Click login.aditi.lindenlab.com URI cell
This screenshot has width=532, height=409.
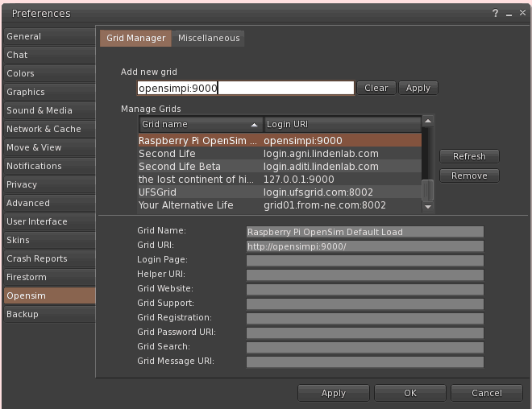pos(321,167)
